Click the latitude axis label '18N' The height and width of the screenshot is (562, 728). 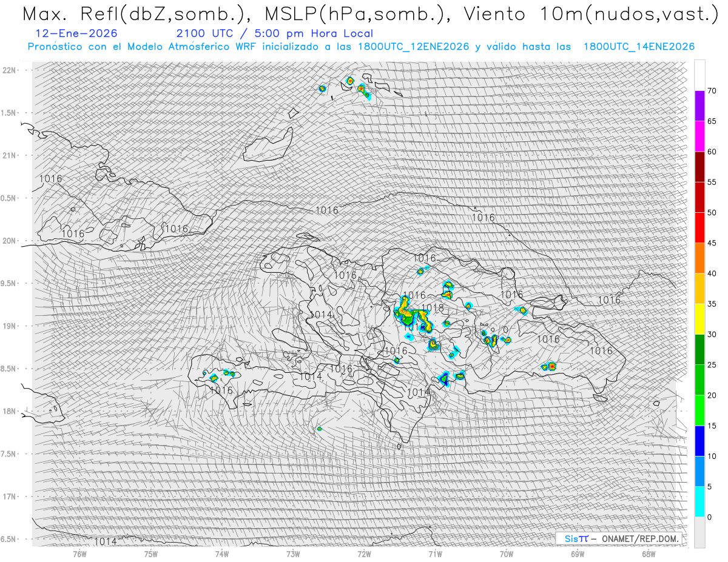(10, 411)
